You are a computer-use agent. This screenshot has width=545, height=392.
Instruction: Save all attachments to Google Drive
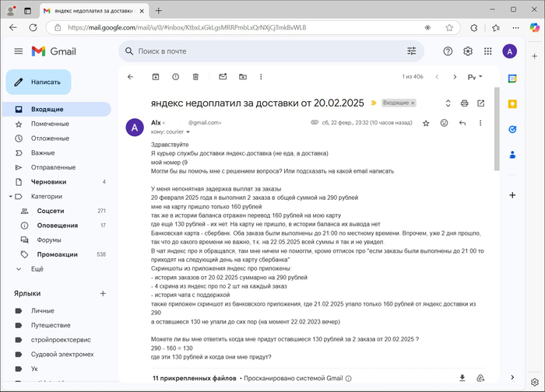pos(480,378)
